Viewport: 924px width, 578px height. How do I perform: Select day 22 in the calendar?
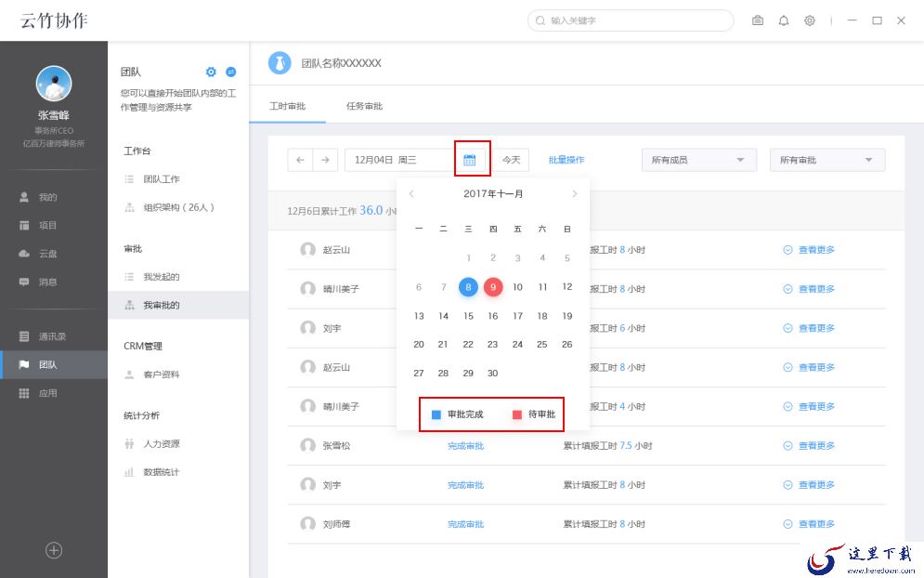(468, 345)
